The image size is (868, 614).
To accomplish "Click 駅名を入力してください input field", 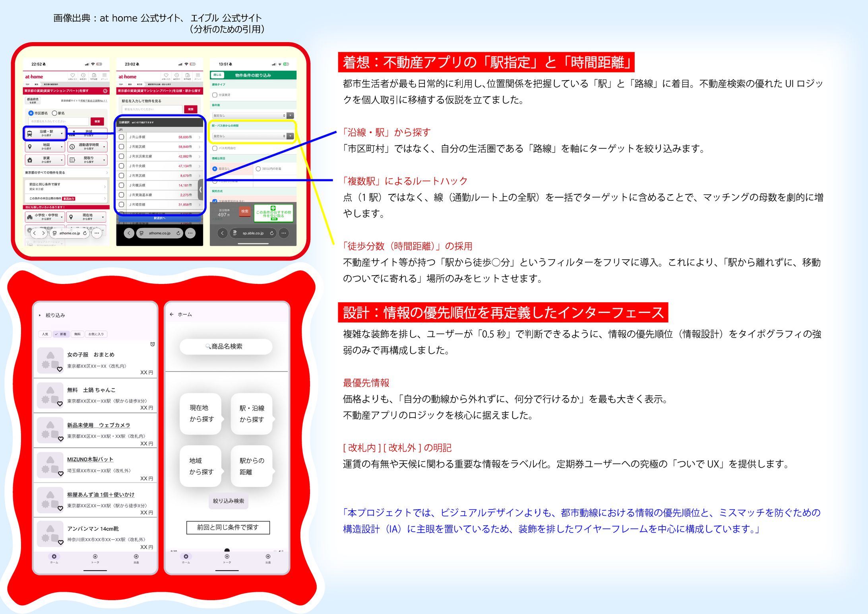I will click(x=152, y=109).
